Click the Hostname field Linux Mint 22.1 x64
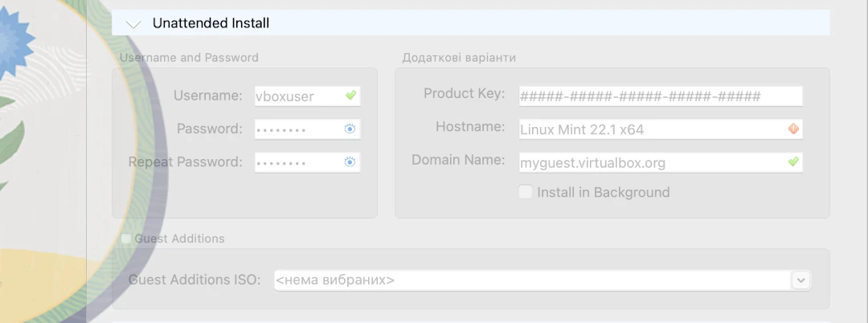The image size is (868, 323). tap(661, 129)
